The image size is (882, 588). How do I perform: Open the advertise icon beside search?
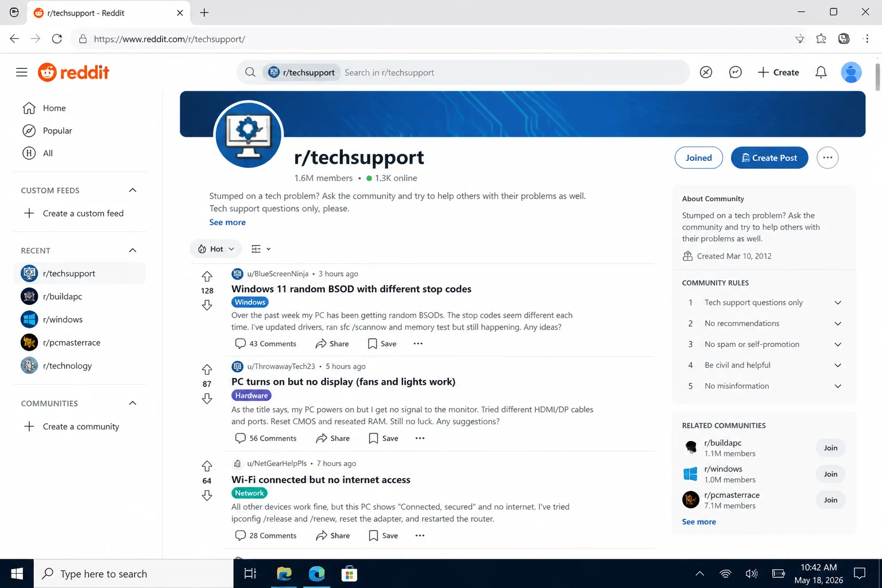point(706,72)
